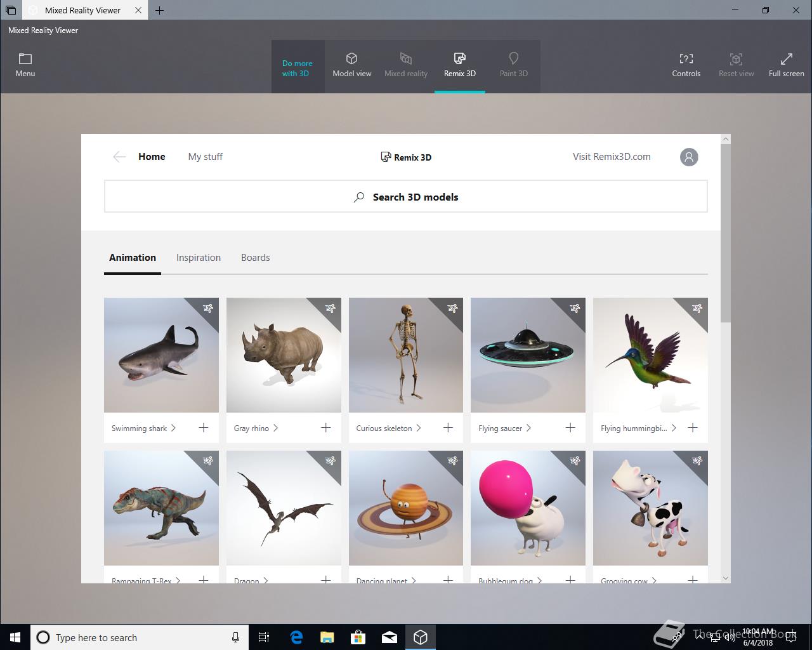The width and height of the screenshot is (812, 650).
Task: Go back with the arrow icon
Action: click(x=119, y=157)
